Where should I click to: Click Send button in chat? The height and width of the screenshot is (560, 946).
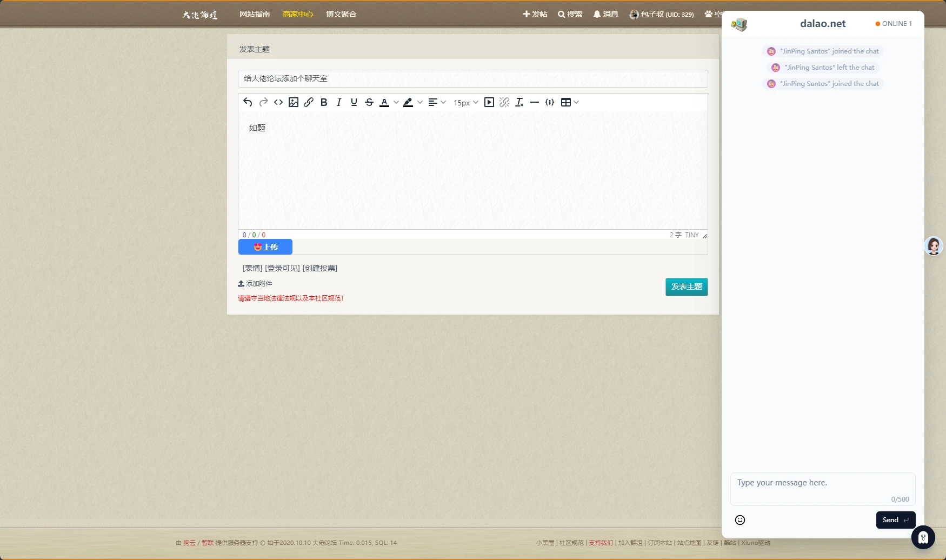[895, 520]
